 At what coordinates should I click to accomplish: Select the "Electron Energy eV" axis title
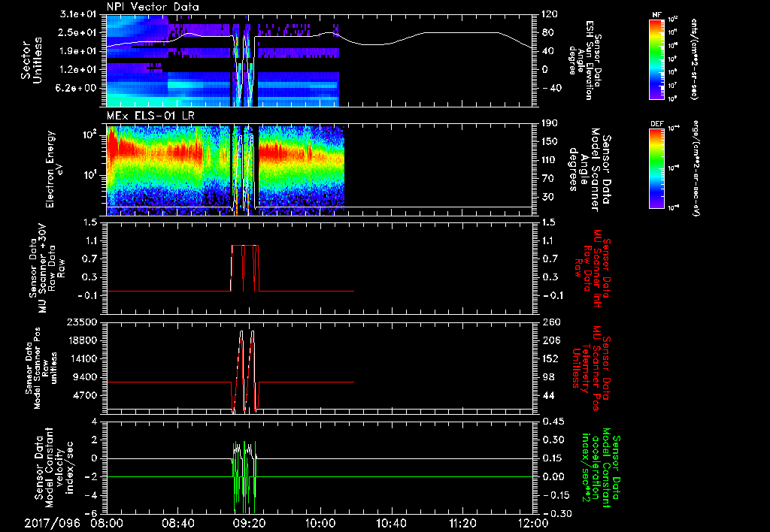[56, 169]
